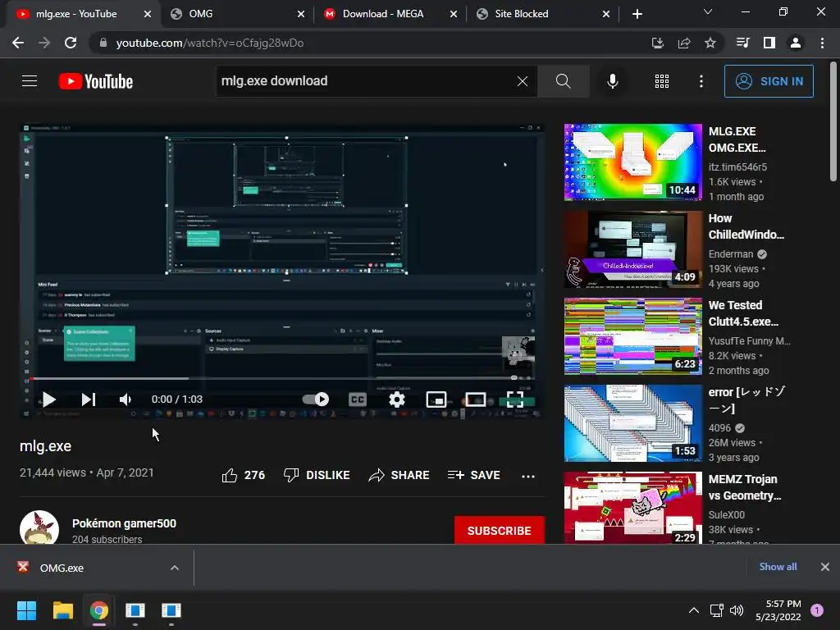Focus the address bar URL

coord(209,43)
